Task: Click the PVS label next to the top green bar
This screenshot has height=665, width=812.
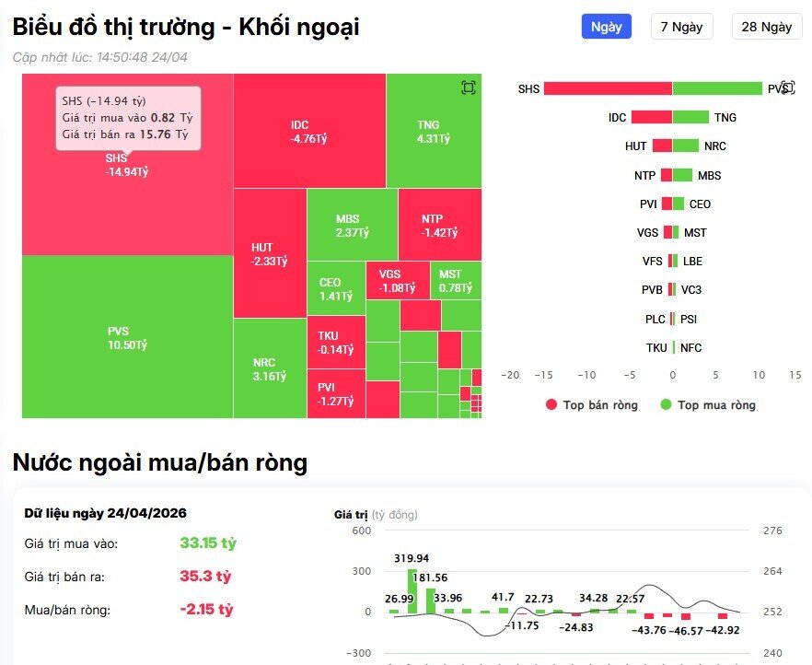Action: click(x=776, y=89)
